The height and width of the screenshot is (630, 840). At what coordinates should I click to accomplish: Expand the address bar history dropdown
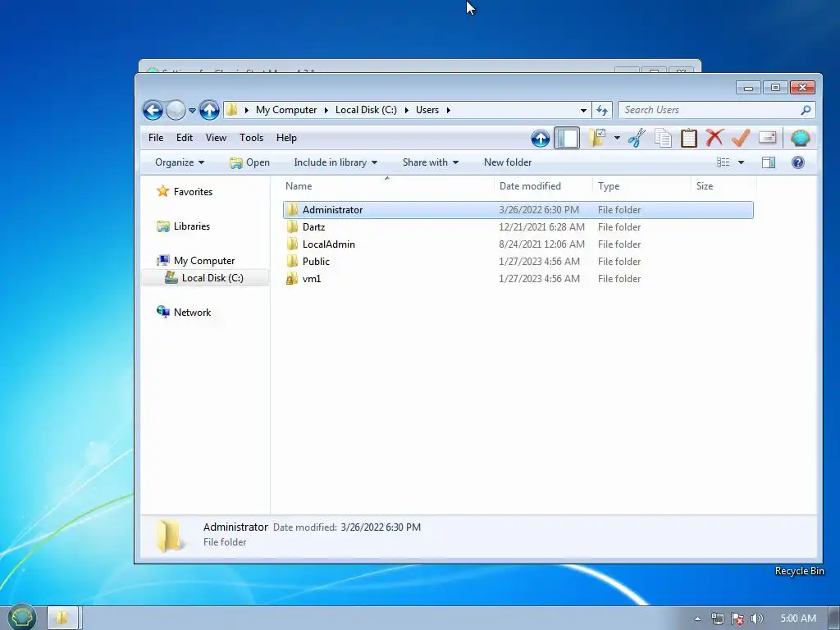pyautogui.click(x=583, y=111)
